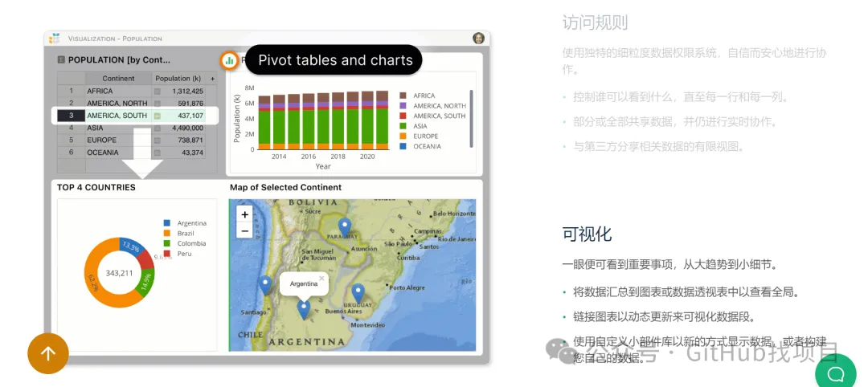868x387 pixels.
Task: Click row number 1 in the table
Action: (71, 92)
